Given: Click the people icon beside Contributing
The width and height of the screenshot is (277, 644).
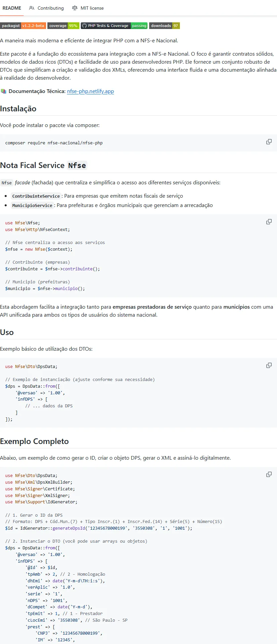Looking at the screenshot, I should click(32, 8).
